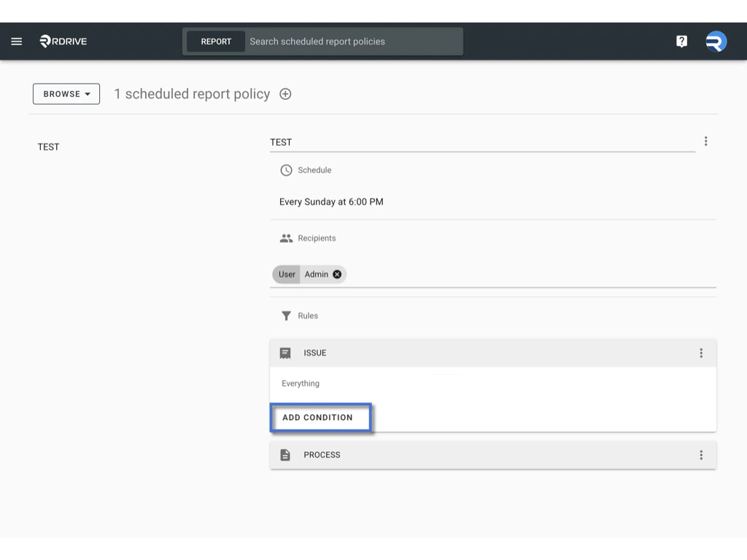Click the scheduled report search field

[x=350, y=41]
